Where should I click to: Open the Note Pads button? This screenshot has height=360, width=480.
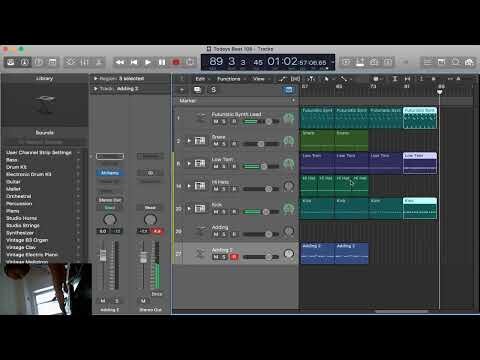coord(441,62)
